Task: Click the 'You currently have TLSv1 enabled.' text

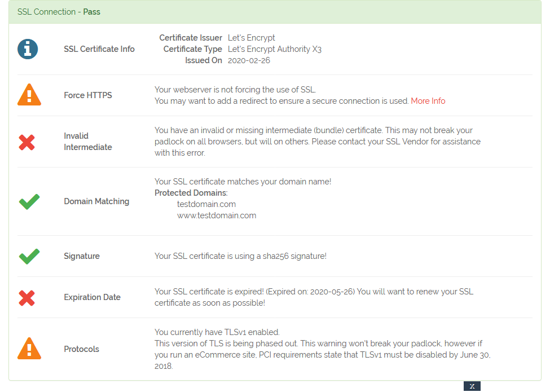Action: click(x=217, y=332)
